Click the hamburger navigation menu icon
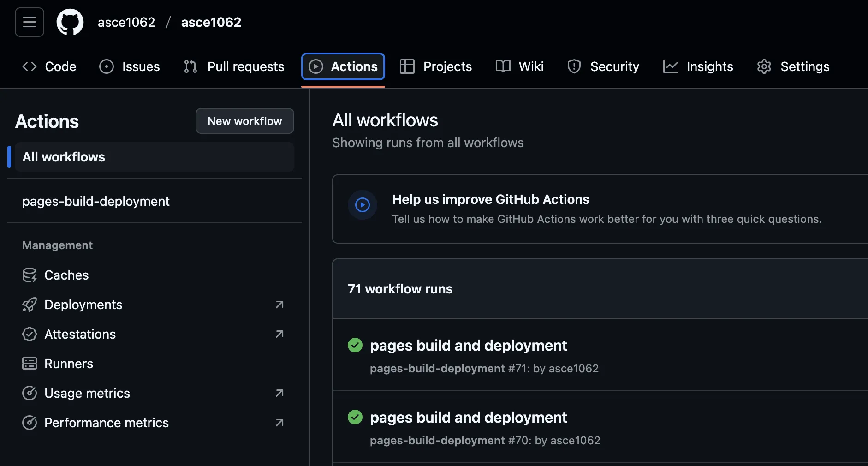868x466 pixels. tap(29, 22)
